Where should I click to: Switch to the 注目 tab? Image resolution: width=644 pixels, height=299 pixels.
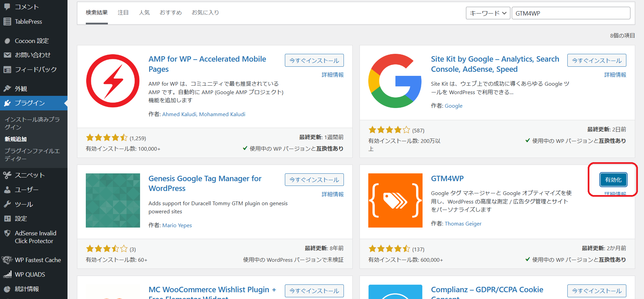123,13
